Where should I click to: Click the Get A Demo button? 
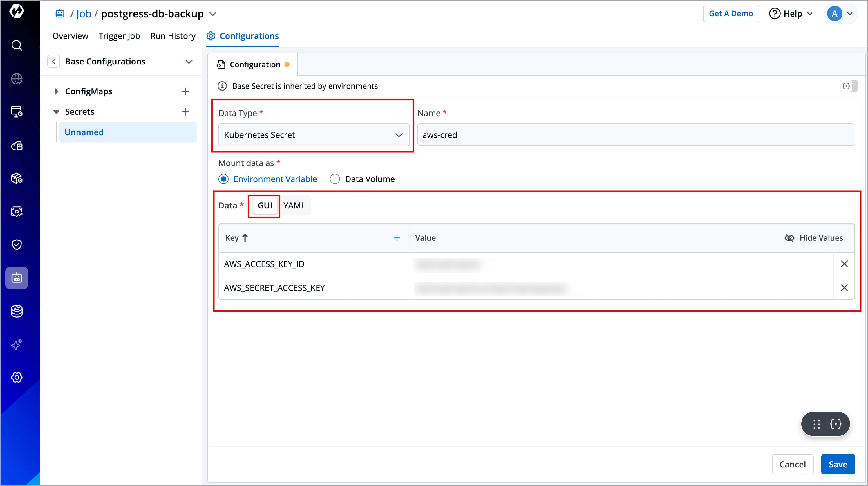pyautogui.click(x=730, y=13)
